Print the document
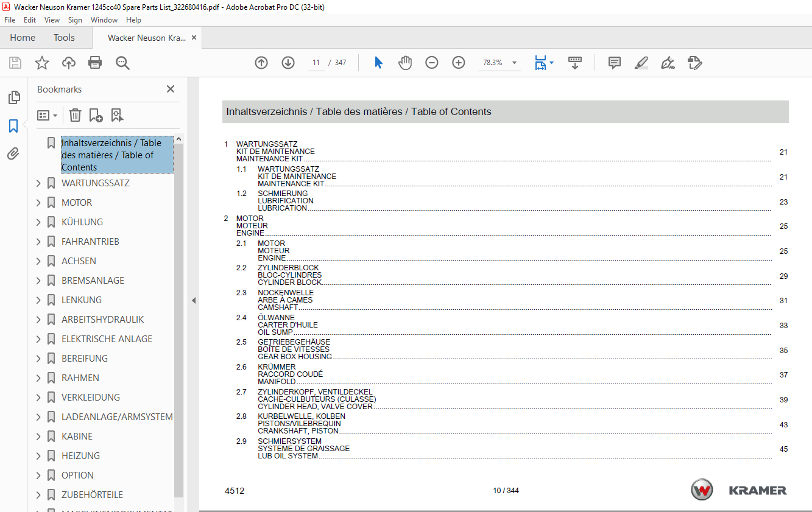Image resolution: width=812 pixels, height=512 pixels. pyautogui.click(x=95, y=63)
